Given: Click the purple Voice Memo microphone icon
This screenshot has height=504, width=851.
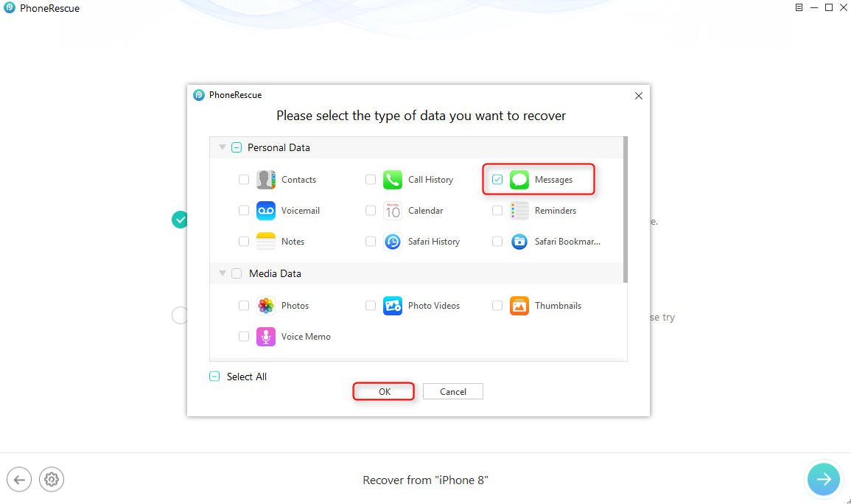Looking at the screenshot, I should click(265, 336).
